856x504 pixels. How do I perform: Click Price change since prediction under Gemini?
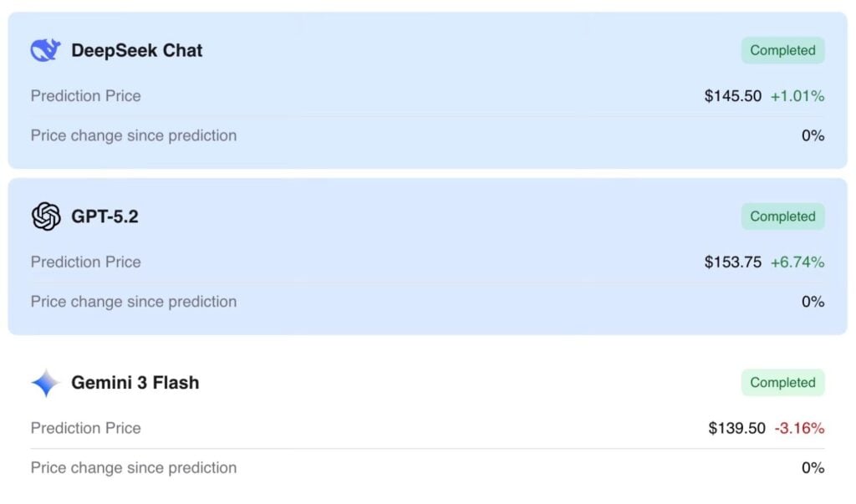coord(134,468)
